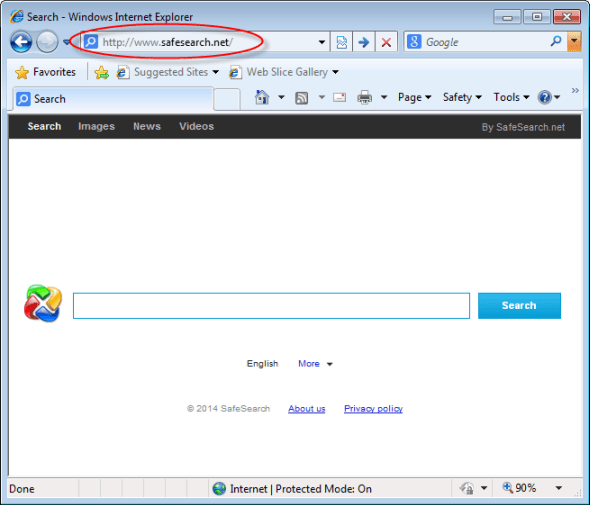Open the Page menu
The height and width of the screenshot is (505, 590).
414,97
